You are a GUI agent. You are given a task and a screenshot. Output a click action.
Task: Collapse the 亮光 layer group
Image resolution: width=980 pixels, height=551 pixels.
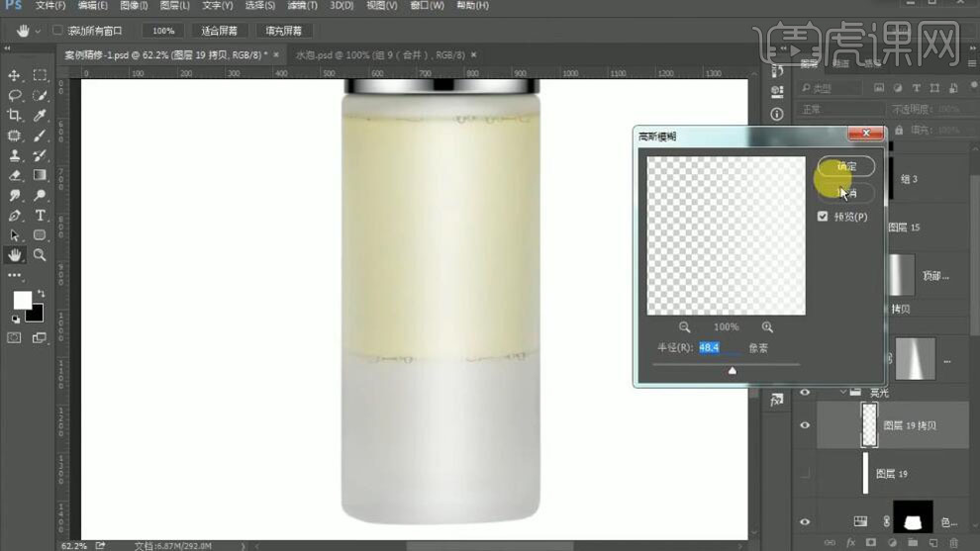(x=843, y=392)
